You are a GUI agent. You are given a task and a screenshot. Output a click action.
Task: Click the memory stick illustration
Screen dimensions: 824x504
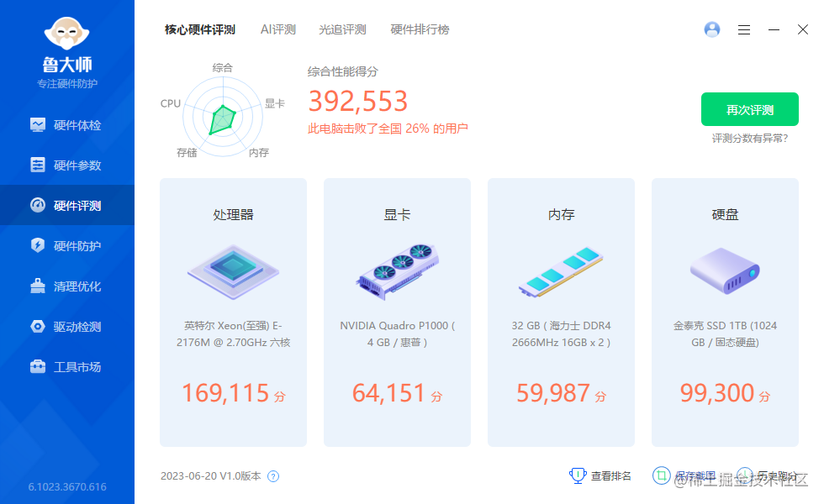click(562, 272)
